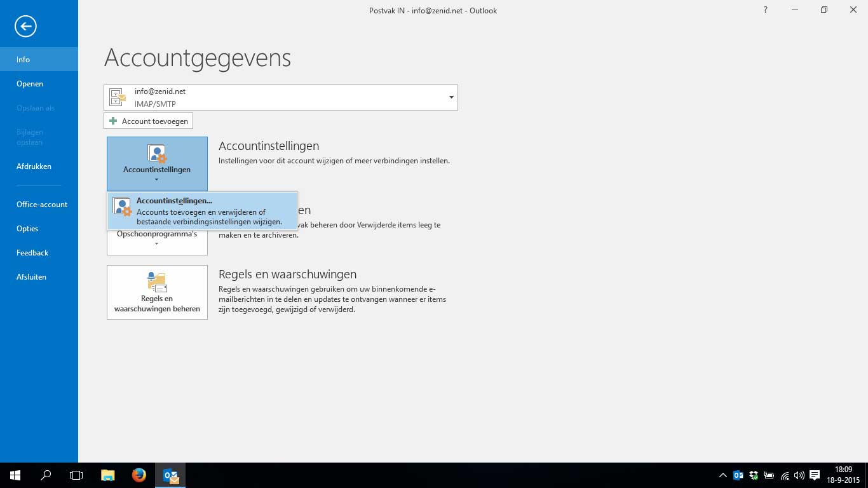This screenshot has width=868, height=488.
Task: Click Afsluiten to exit Outlook
Action: (x=39, y=276)
